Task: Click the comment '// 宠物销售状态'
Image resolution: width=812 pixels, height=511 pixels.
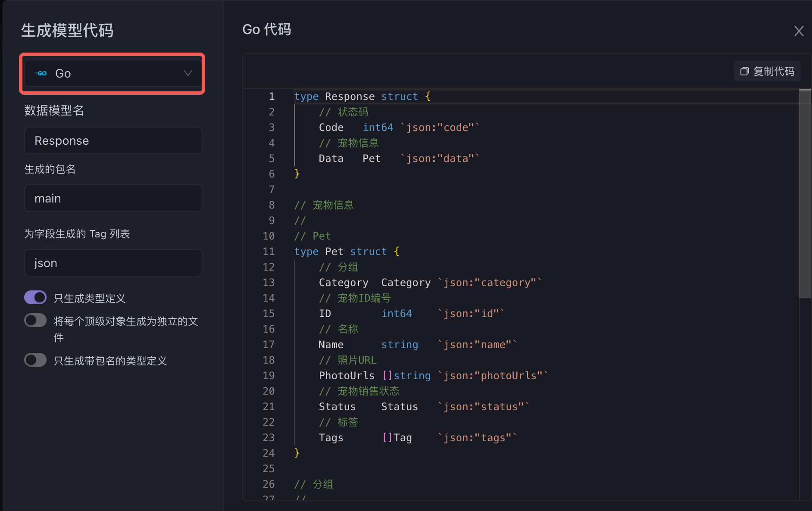Action: tap(359, 391)
